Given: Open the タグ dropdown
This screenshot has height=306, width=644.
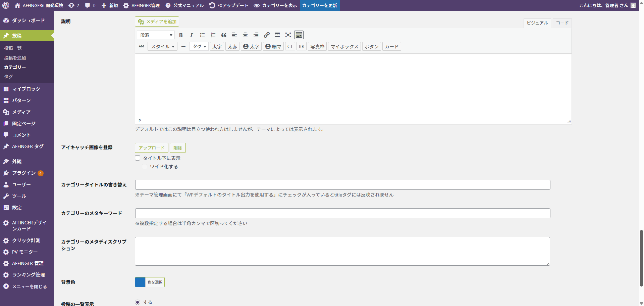Looking at the screenshot, I should [199, 46].
